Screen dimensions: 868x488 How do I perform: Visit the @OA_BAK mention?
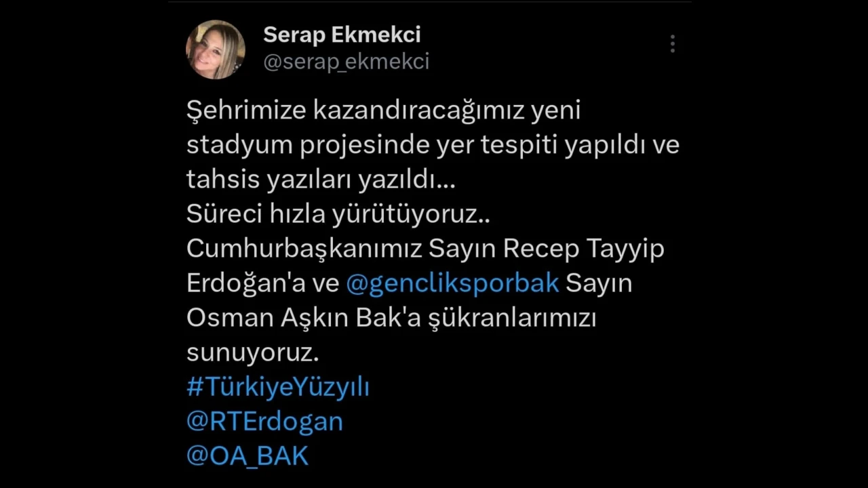pyautogui.click(x=248, y=456)
